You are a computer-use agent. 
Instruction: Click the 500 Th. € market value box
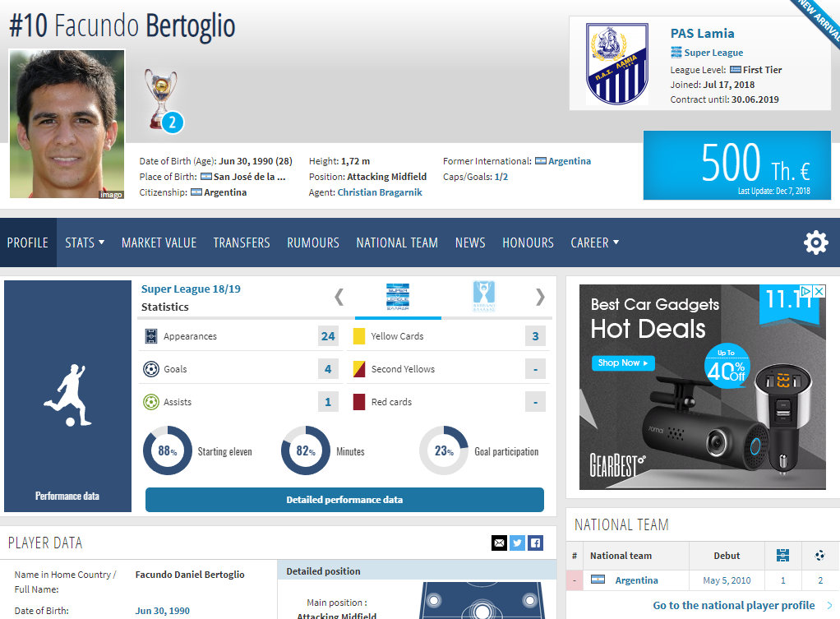click(x=737, y=165)
